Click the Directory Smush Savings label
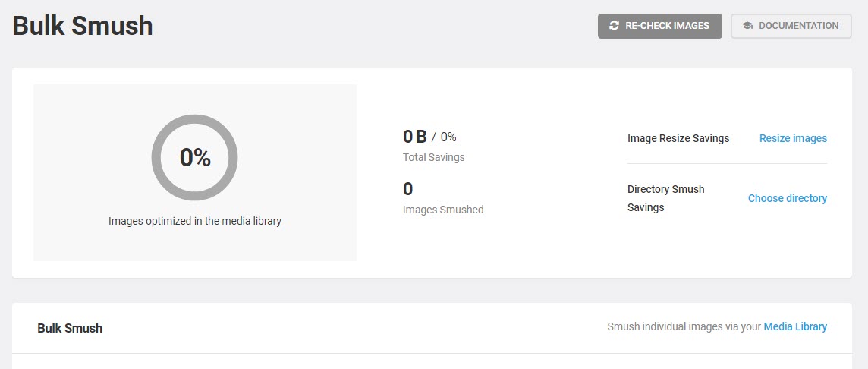The width and height of the screenshot is (868, 369). pyautogui.click(x=665, y=198)
